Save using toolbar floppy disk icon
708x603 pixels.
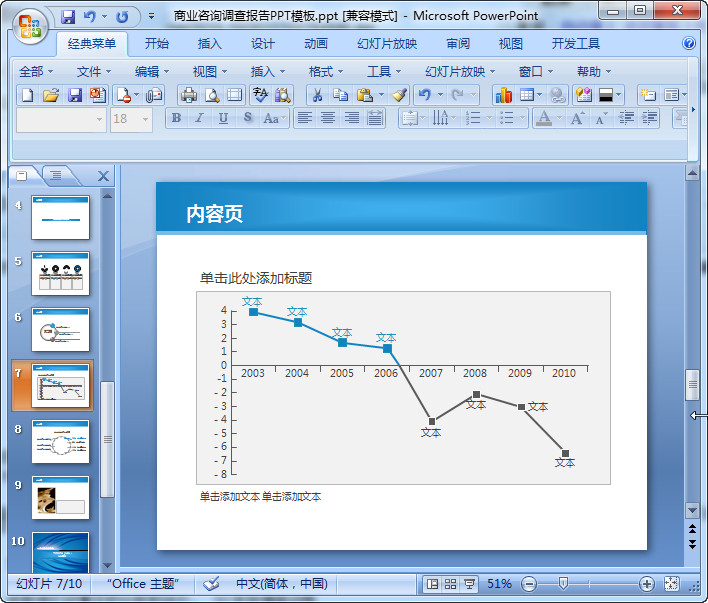(x=75, y=95)
